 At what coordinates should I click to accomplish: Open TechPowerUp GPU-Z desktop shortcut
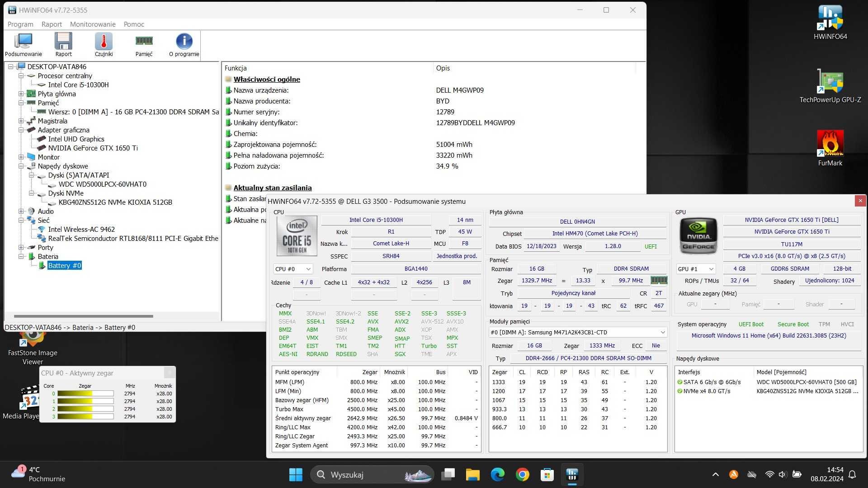click(830, 86)
